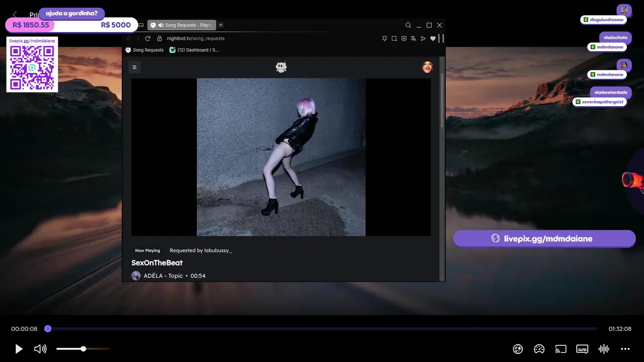The image size is (644, 362).
Task: Click the search magnifier in browser title bar
Action: click(x=408, y=25)
